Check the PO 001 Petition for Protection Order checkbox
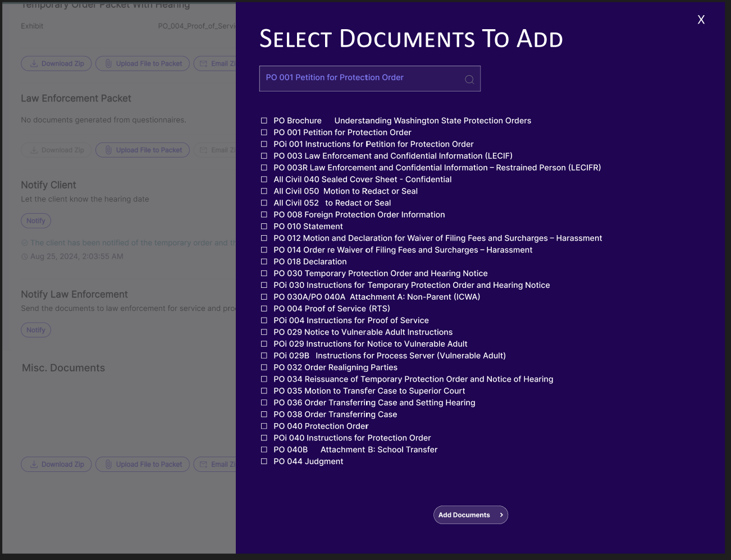The image size is (731, 560). (x=264, y=132)
